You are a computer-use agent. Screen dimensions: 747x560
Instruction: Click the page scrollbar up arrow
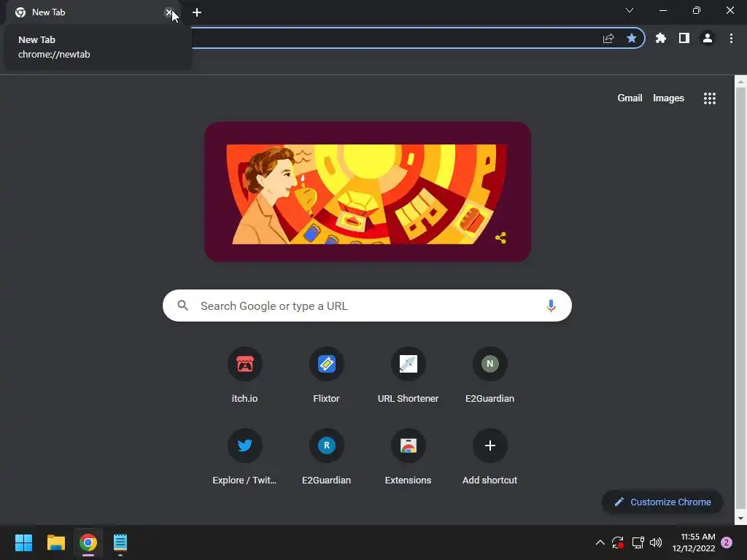pyautogui.click(x=740, y=82)
